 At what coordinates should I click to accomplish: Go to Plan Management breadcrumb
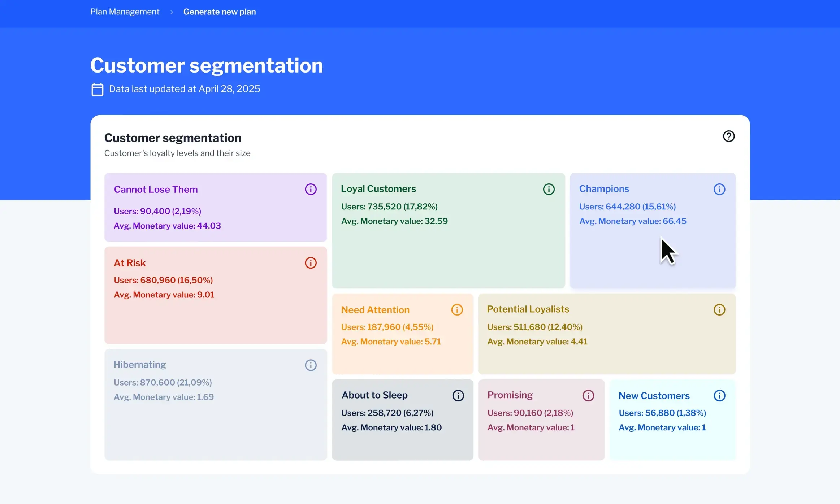point(125,12)
